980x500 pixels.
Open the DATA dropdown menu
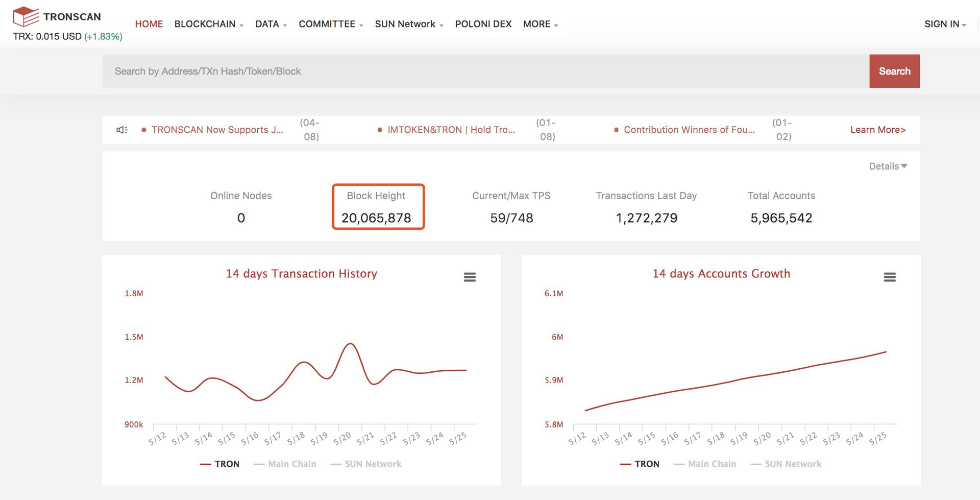pos(271,24)
